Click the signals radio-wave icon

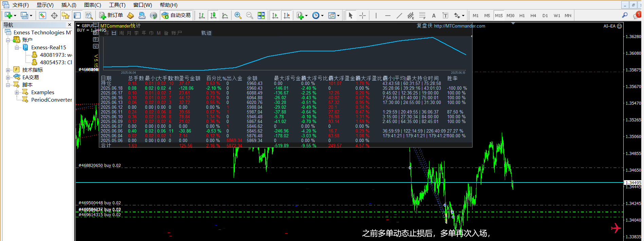click(x=153, y=15)
